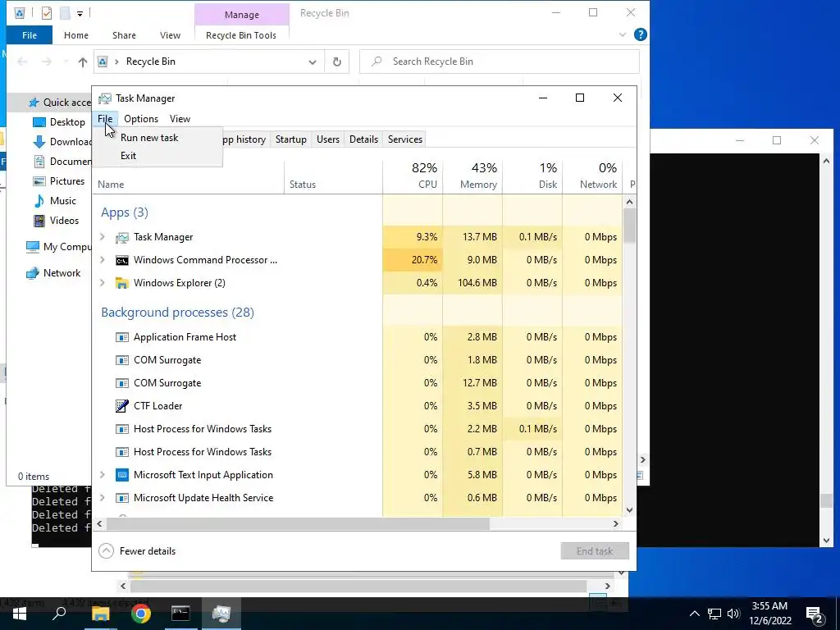Image resolution: width=840 pixels, height=630 pixels.
Task: Collapse view with Fewer details
Action: pyautogui.click(x=138, y=550)
